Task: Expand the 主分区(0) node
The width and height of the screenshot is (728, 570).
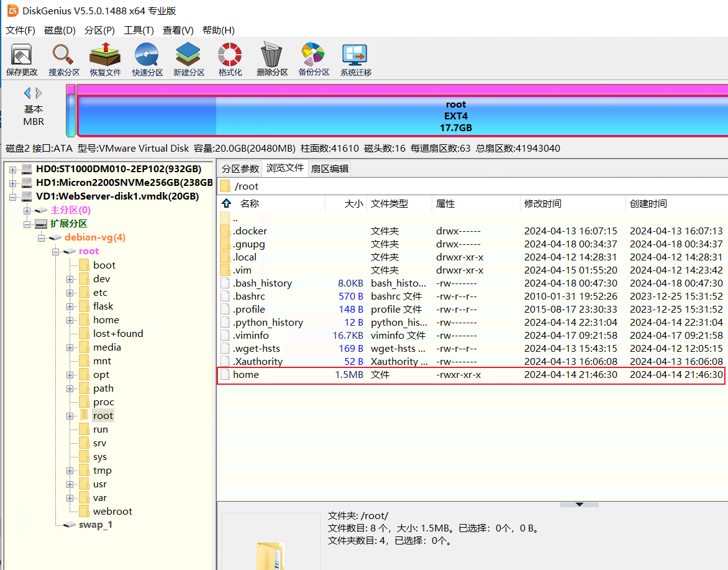Action: coord(27,211)
